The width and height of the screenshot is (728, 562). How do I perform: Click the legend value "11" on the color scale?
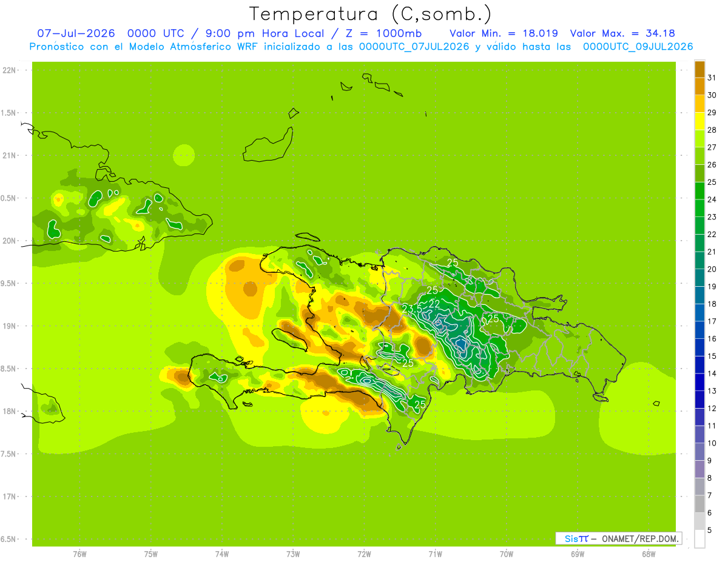pos(712,426)
